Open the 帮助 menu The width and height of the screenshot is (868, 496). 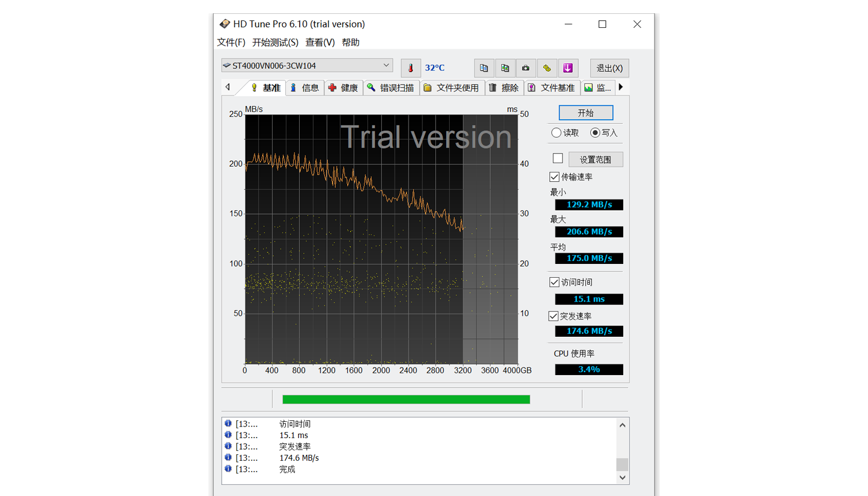click(x=351, y=42)
